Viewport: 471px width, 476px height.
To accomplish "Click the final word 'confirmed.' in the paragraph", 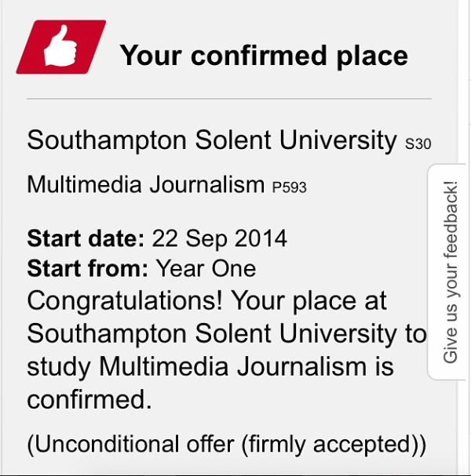I will coord(89,399).
